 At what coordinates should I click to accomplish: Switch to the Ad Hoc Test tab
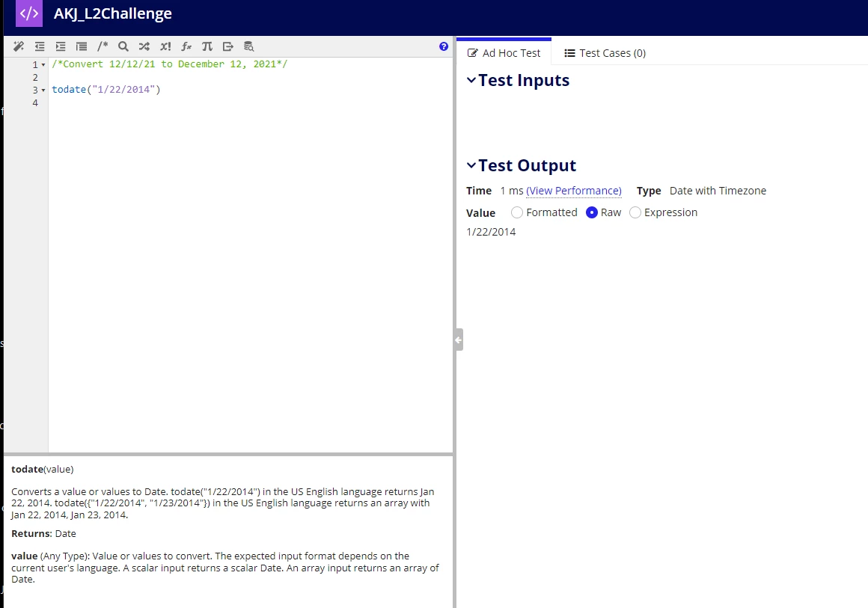[x=504, y=53]
